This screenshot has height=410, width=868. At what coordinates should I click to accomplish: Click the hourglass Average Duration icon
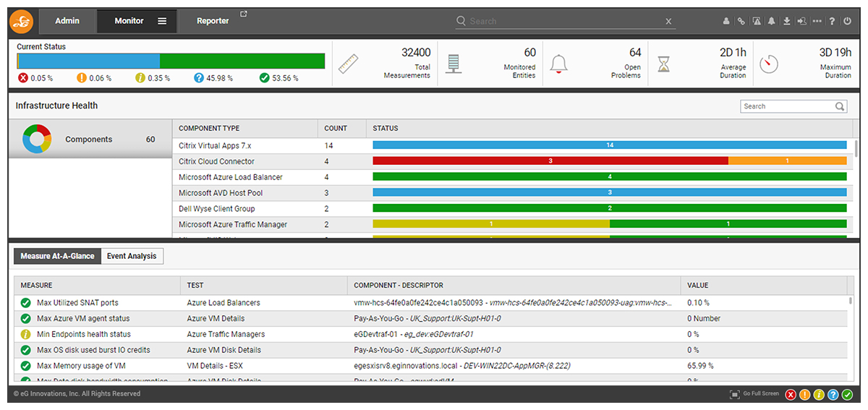[x=663, y=64]
